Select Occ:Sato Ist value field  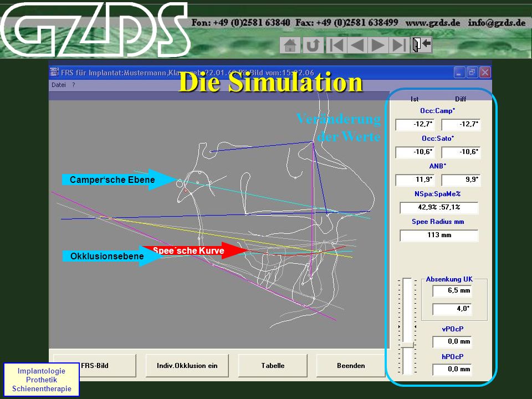415,152
